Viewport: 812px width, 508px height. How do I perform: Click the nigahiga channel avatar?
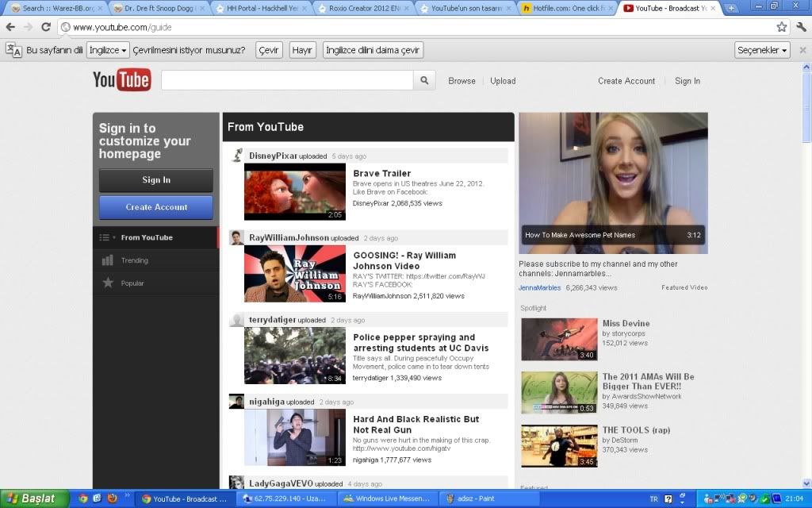(236, 401)
